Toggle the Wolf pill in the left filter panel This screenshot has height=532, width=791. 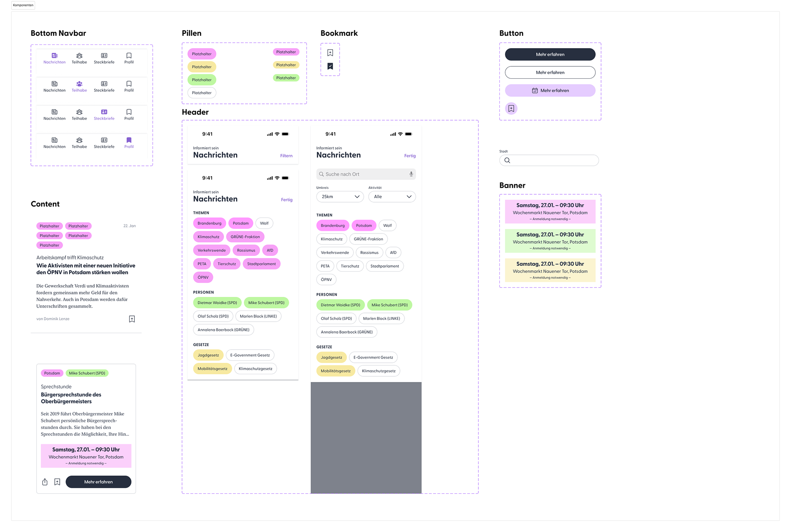coord(264,223)
